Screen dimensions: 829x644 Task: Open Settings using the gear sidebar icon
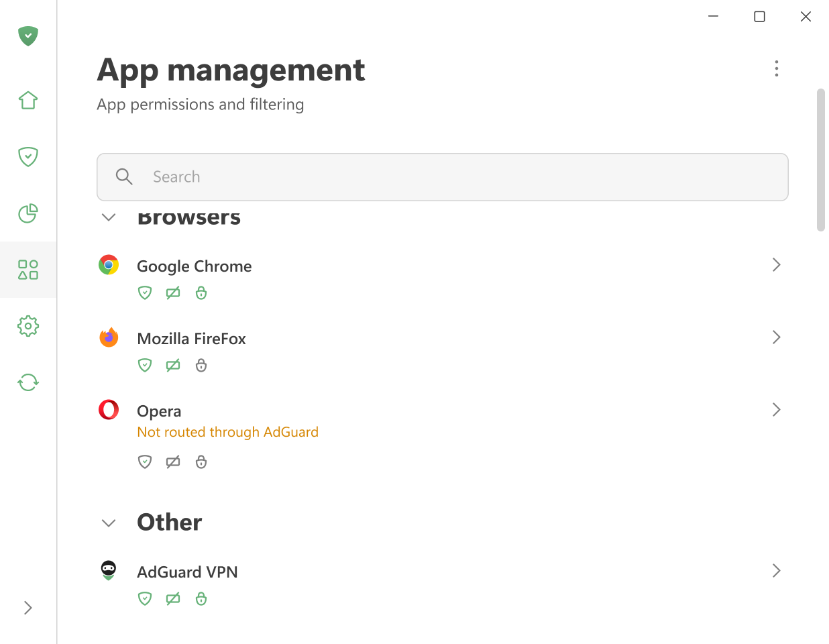[27, 325]
